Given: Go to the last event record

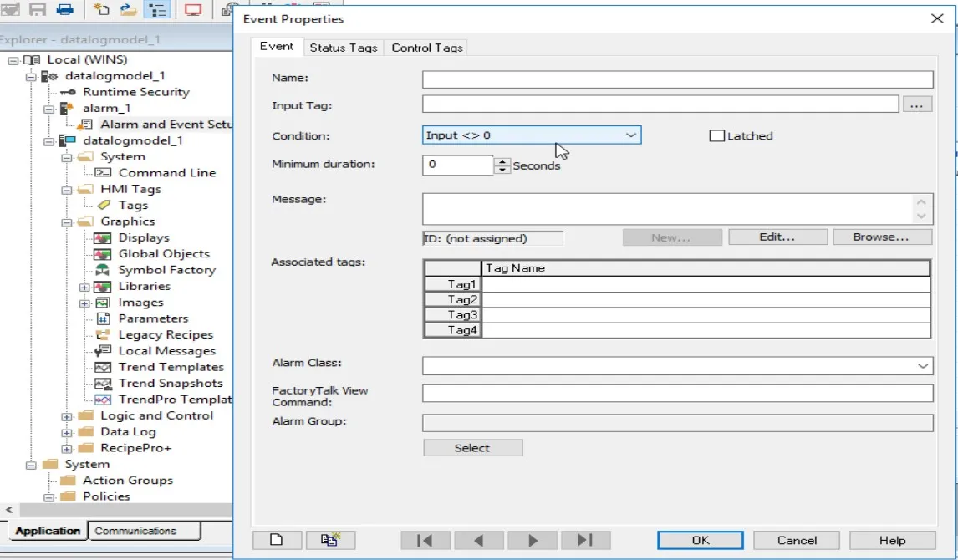Looking at the screenshot, I should coord(585,540).
